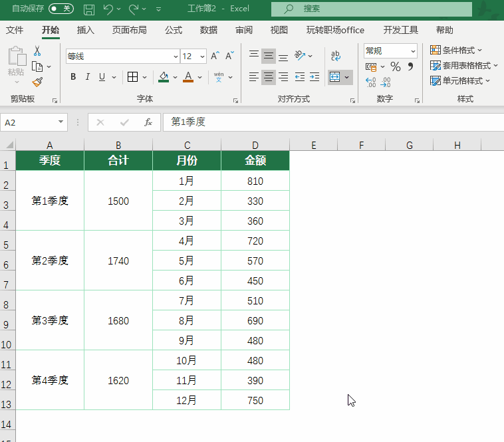Viewport: 504px width, 442px height.
Task: Click the Save floppy disk icon
Action: (x=89, y=9)
